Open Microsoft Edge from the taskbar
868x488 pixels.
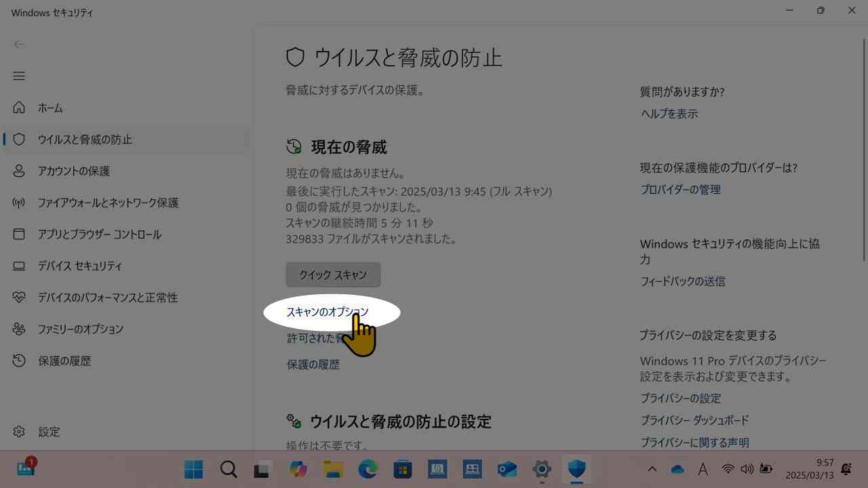click(x=368, y=469)
